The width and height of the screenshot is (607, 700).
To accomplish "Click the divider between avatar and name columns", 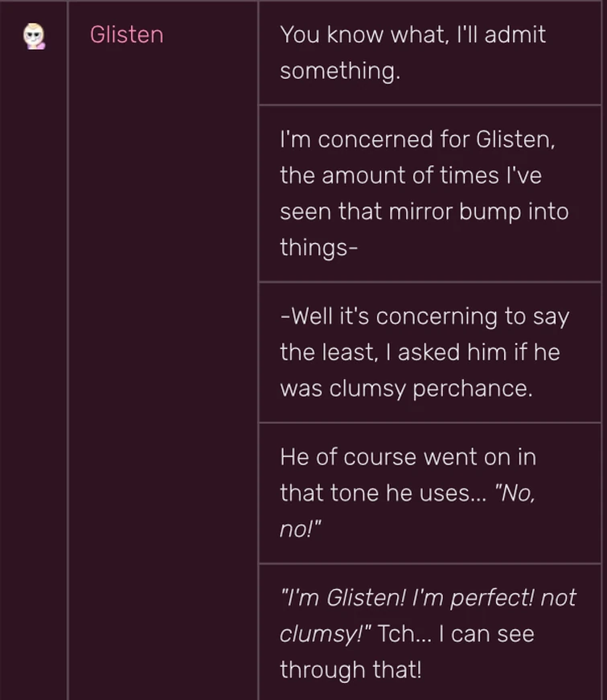I will [68, 322].
